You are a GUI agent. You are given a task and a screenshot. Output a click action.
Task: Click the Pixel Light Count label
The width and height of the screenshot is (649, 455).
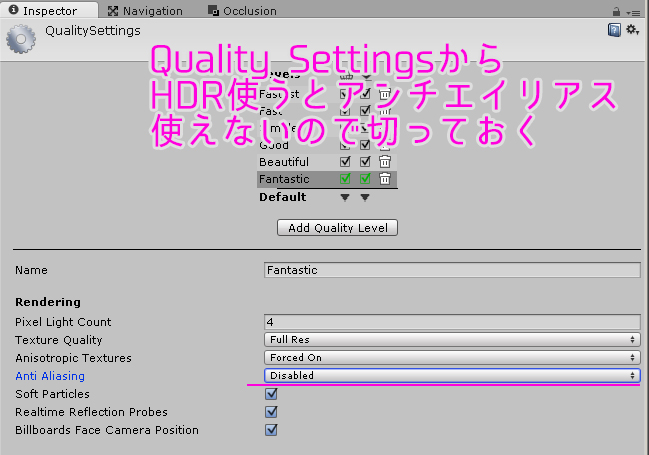(x=63, y=322)
